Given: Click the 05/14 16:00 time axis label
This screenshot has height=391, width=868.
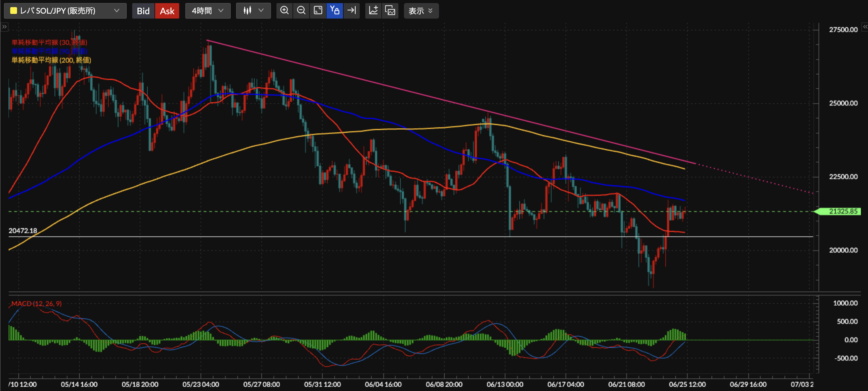Looking at the screenshot, I should tap(79, 384).
